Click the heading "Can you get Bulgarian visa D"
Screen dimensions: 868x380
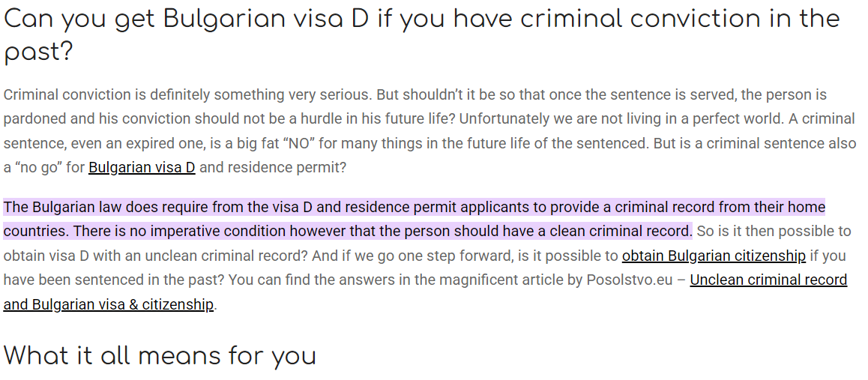click(187, 19)
